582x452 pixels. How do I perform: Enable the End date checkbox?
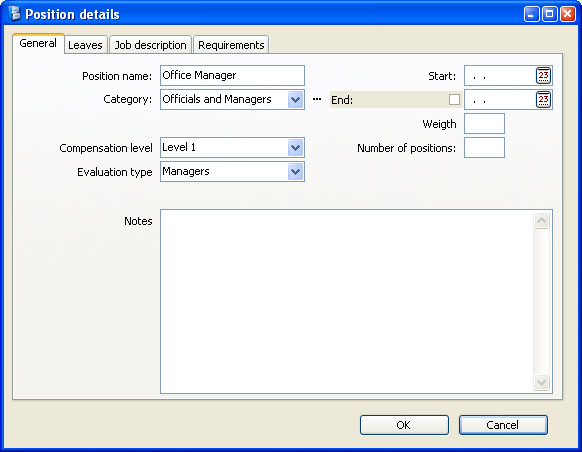[x=454, y=99]
